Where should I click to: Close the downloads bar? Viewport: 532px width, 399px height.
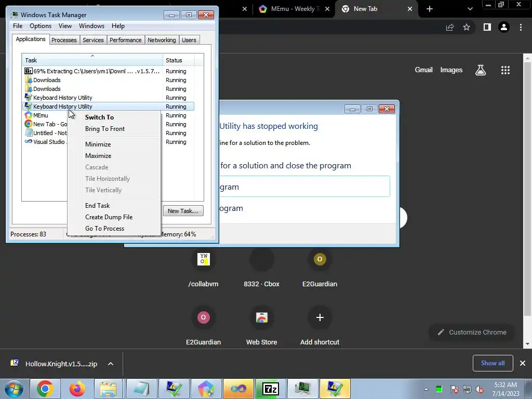(x=523, y=363)
